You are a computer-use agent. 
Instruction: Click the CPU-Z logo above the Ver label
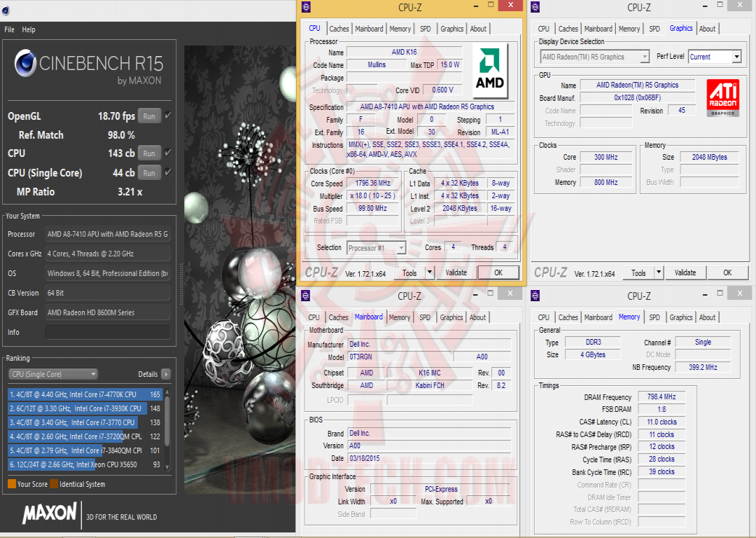(x=321, y=272)
